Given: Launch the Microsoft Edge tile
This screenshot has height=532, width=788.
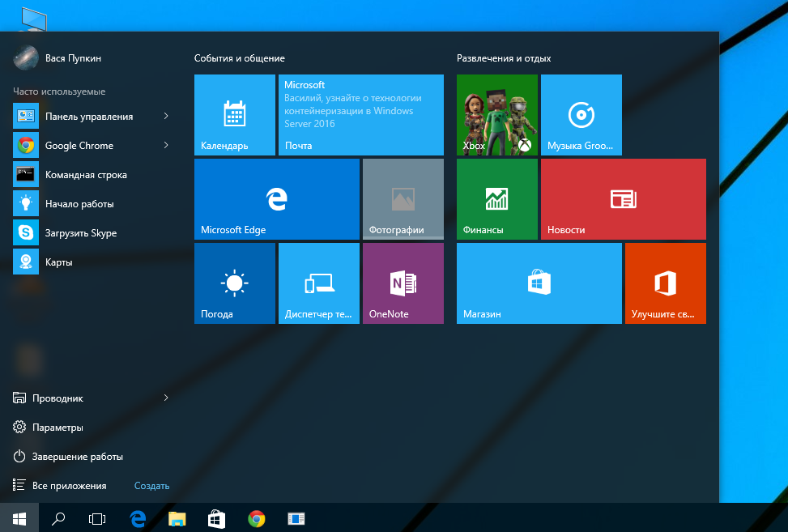Looking at the screenshot, I should 277,199.
